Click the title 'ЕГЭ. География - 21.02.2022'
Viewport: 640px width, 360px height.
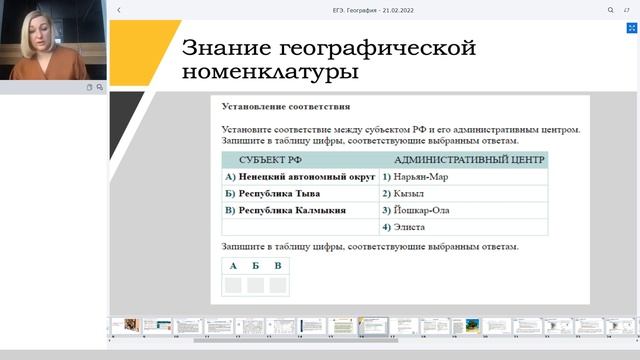(373, 11)
